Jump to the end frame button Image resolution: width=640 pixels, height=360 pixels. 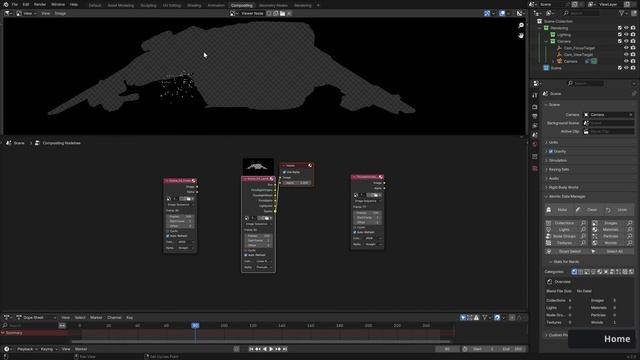(285, 349)
